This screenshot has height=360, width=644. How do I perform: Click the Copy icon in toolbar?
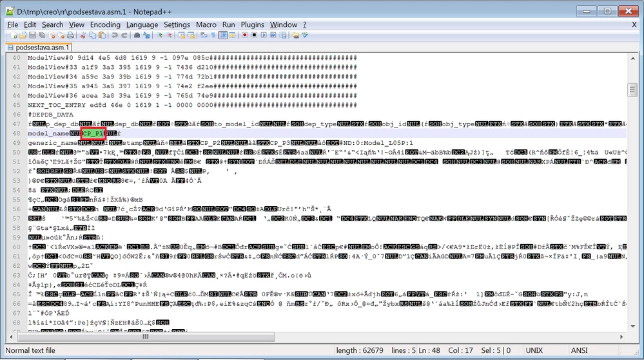[x=92, y=35]
